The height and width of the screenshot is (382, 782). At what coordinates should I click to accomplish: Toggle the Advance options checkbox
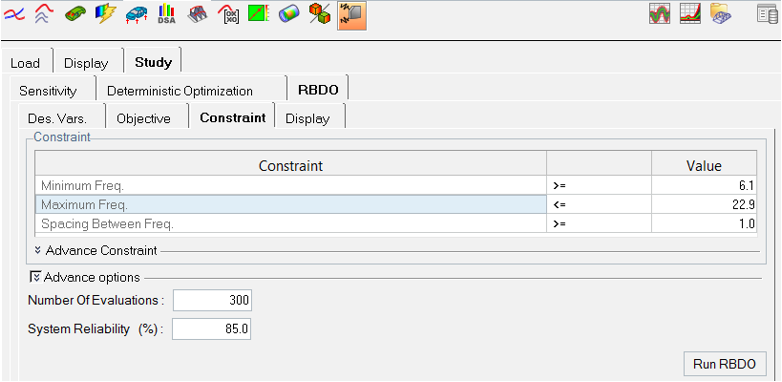pos(35,277)
